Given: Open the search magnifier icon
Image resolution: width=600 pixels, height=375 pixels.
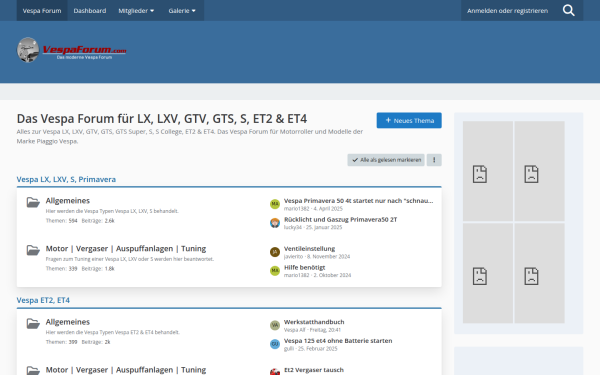Looking at the screenshot, I should [x=569, y=10].
